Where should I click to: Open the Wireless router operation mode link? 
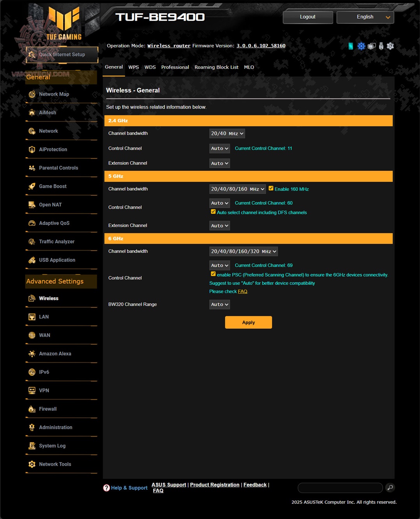coord(169,46)
